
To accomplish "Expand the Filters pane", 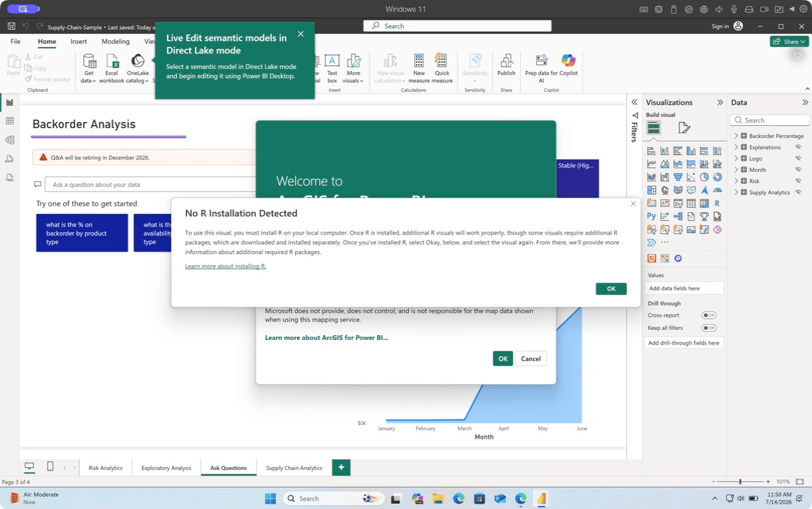I will click(x=634, y=102).
